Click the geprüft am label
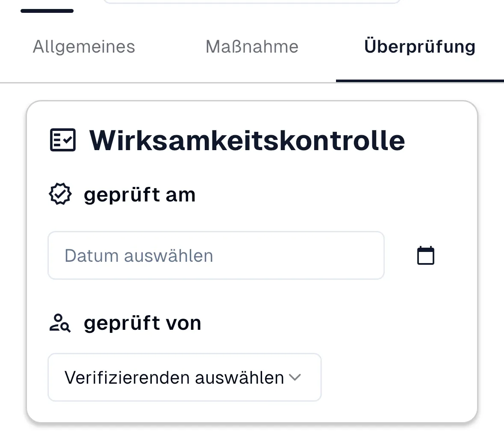This screenshot has height=441, width=504. (x=139, y=194)
